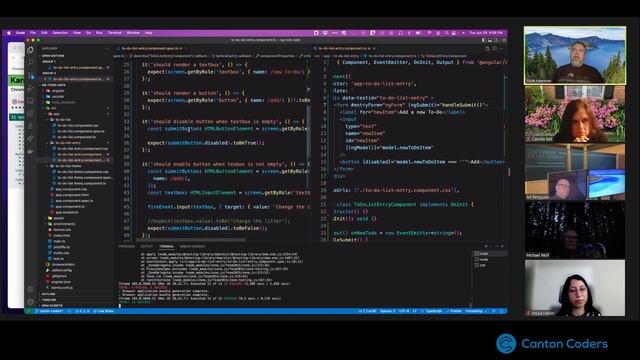
Task: Click the Spaces indentation setting in the status bar
Action: 387,311
